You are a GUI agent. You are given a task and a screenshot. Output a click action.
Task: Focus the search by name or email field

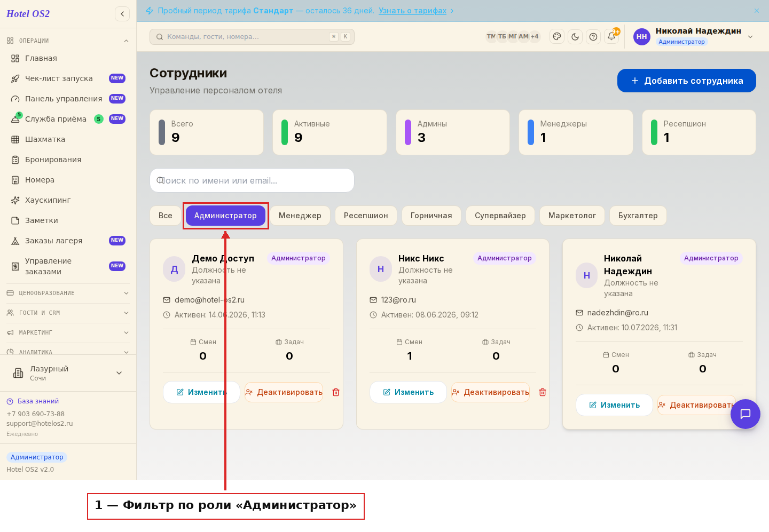point(252,180)
